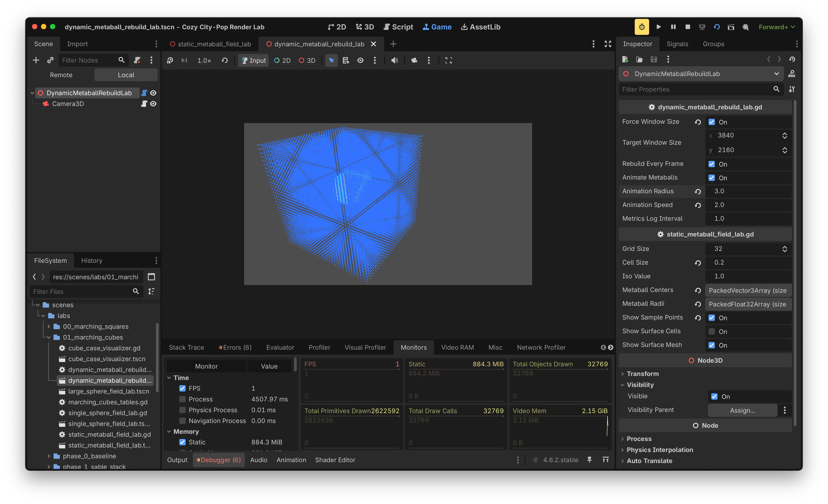Run the project with play icon
828x504 pixels.
tap(658, 27)
